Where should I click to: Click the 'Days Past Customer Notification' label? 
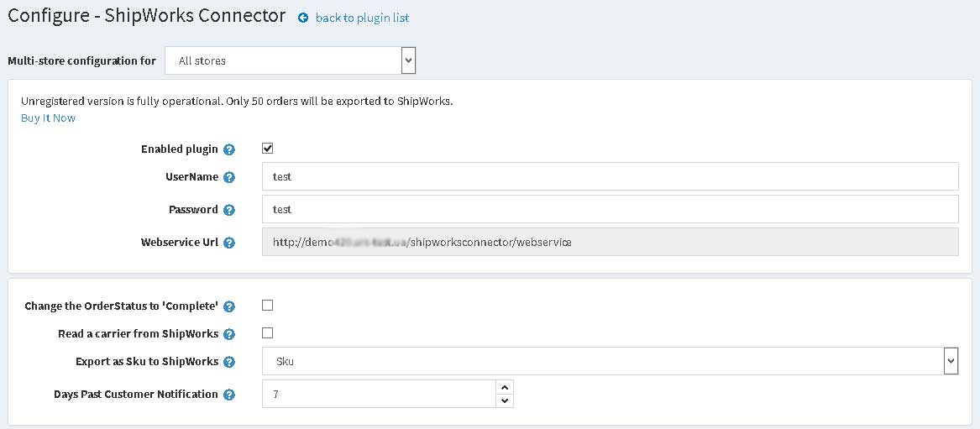pyautogui.click(x=136, y=395)
